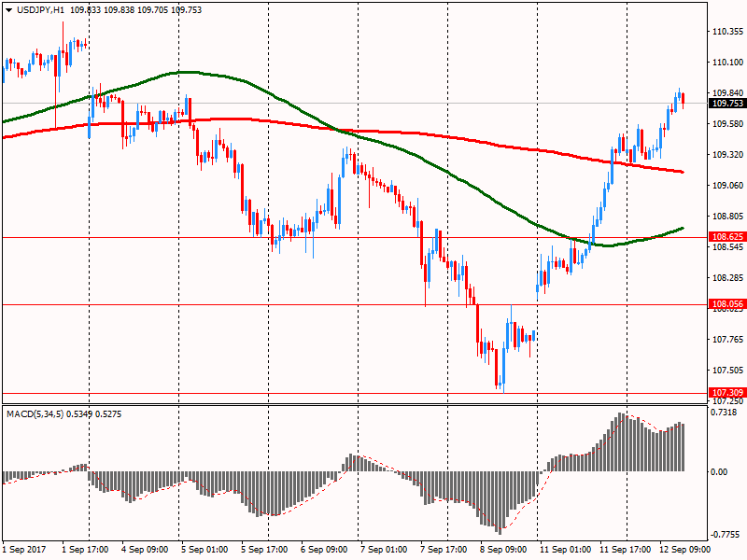Image resolution: width=747 pixels, height=560 pixels.
Task: Select the 107.505 price scale label
Action: point(727,370)
